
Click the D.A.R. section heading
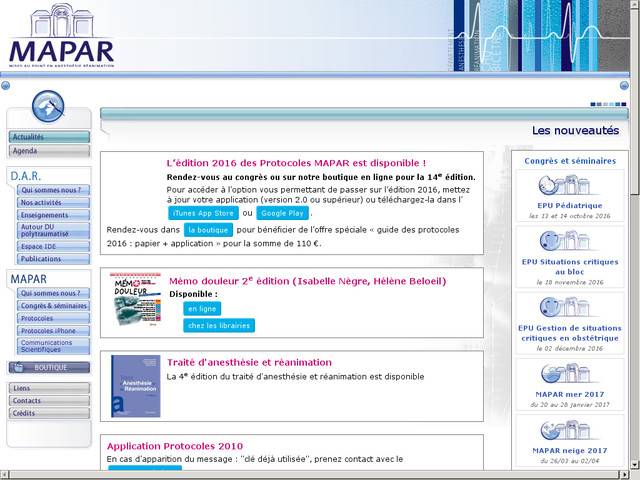click(x=26, y=176)
